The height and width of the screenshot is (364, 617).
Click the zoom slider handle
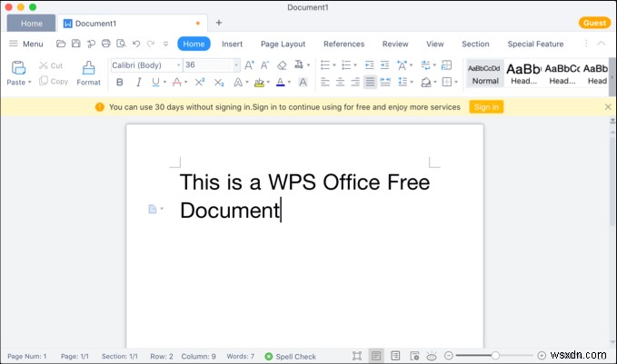coord(495,356)
